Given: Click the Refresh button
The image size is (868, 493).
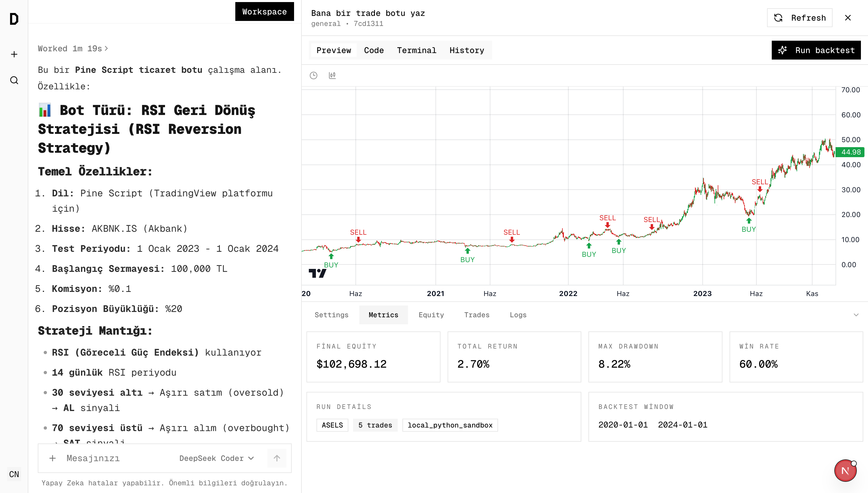Looking at the screenshot, I should coord(800,18).
